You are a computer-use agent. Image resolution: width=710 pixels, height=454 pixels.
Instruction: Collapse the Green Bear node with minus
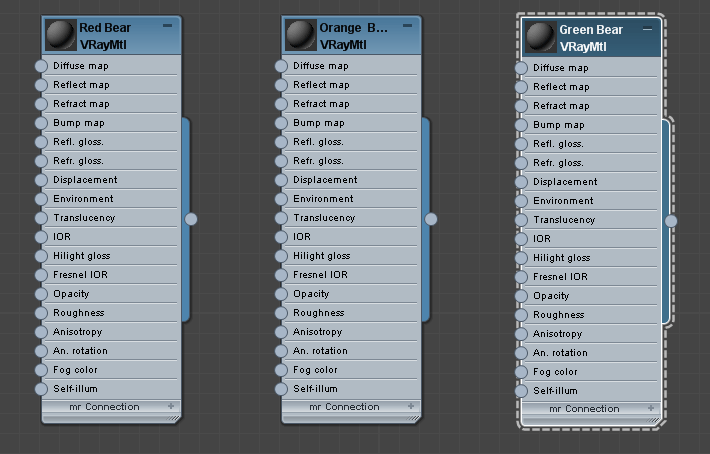pyautogui.click(x=648, y=29)
